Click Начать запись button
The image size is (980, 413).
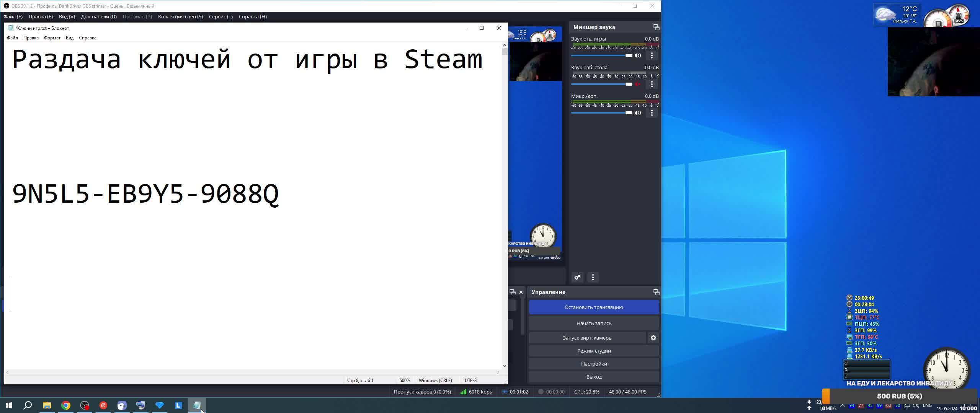click(x=594, y=323)
